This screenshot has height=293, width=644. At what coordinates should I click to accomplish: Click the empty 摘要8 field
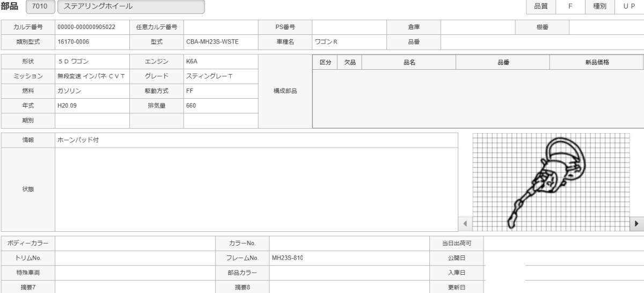click(349, 287)
